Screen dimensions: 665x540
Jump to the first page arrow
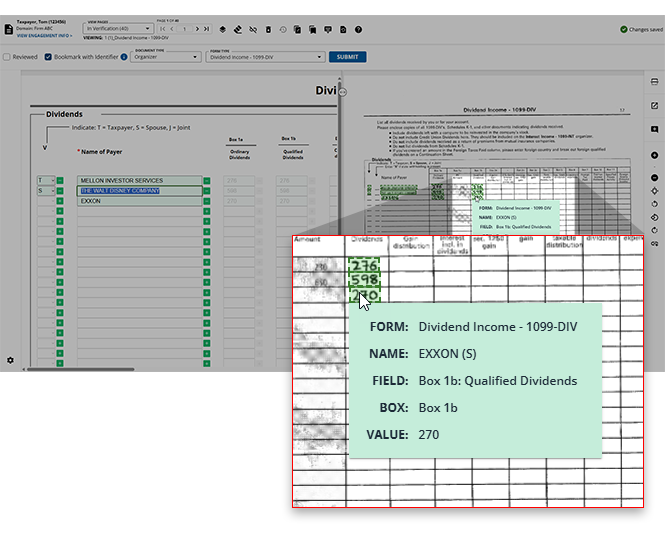pyautogui.click(x=162, y=30)
